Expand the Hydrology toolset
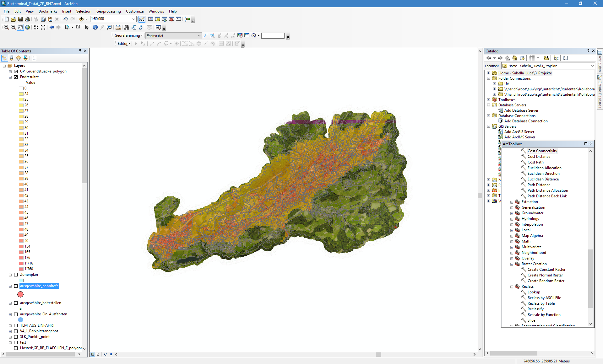The image size is (603, 364). point(512,219)
